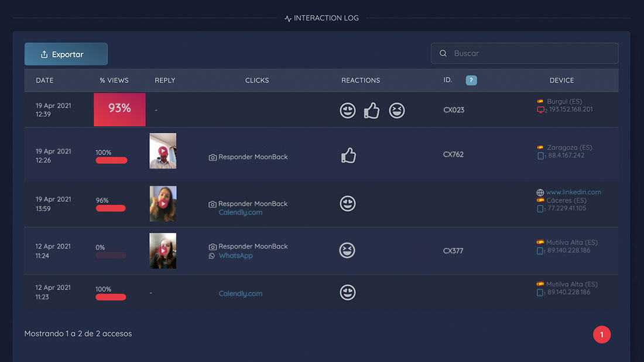Click the 93% views highlighted cell
Screen dimensions: 644x362
click(119, 109)
